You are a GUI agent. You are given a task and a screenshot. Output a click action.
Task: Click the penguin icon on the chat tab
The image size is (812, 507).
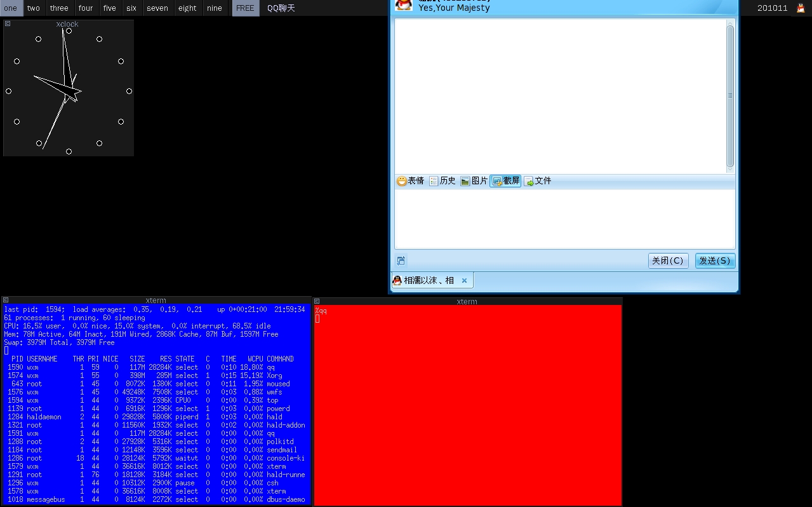[397, 280]
